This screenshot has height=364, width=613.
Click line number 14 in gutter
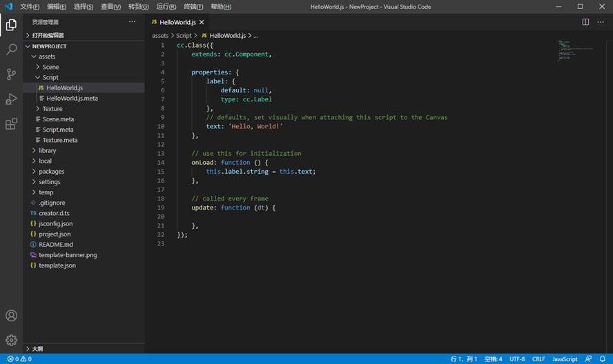pyautogui.click(x=161, y=163)
